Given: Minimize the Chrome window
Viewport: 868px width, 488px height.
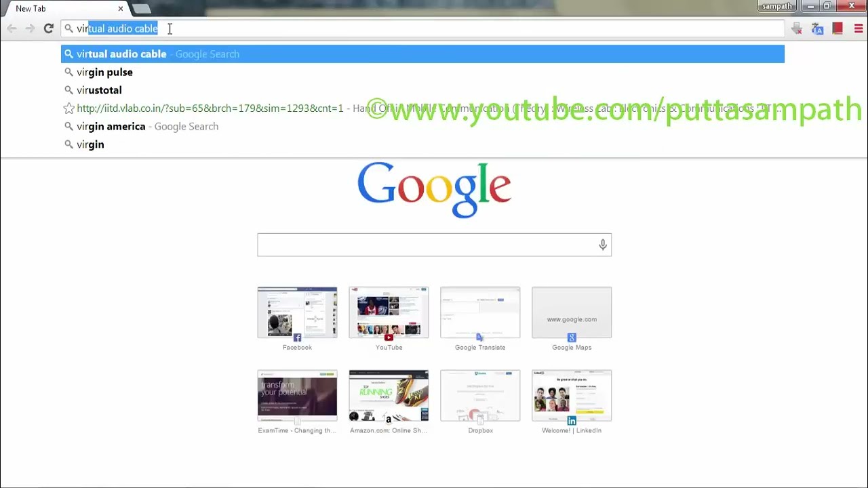Looking at the screenshot, I should [810, 6].
